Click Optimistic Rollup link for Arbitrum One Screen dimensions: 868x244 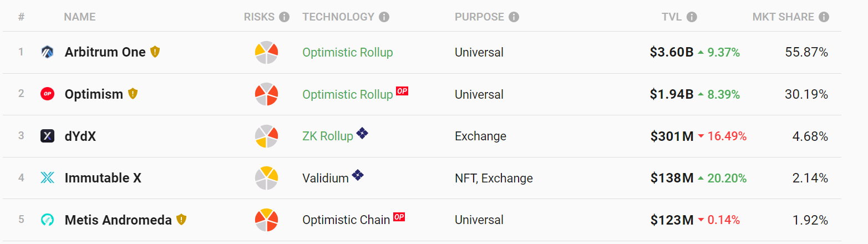[347, 53]
